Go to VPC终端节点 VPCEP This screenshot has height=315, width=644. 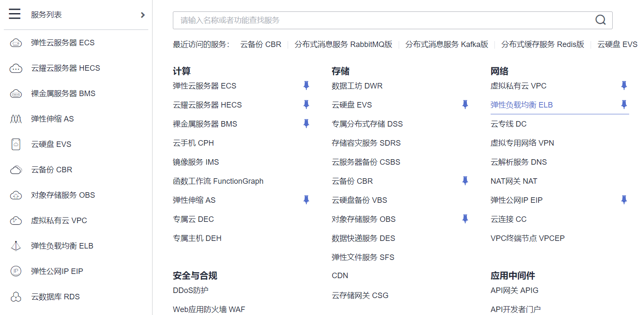pos(527,238)
